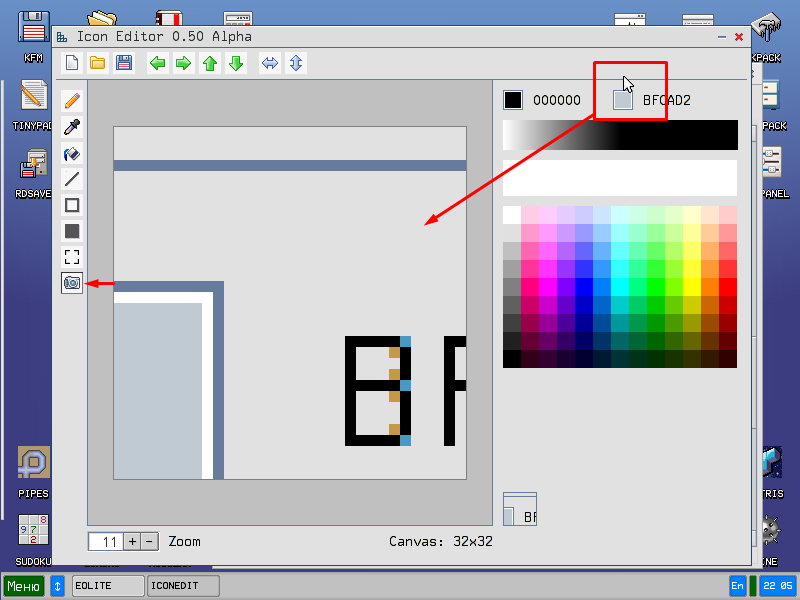Click the zoom value input field
Screen dimensions: 800x600
(x=104, y=541)
